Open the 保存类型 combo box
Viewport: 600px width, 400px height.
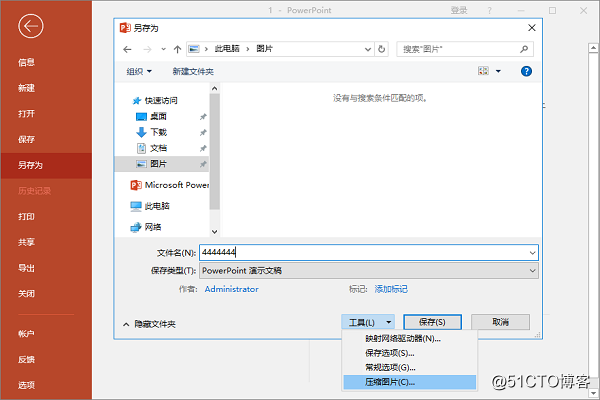pos(369,271)
